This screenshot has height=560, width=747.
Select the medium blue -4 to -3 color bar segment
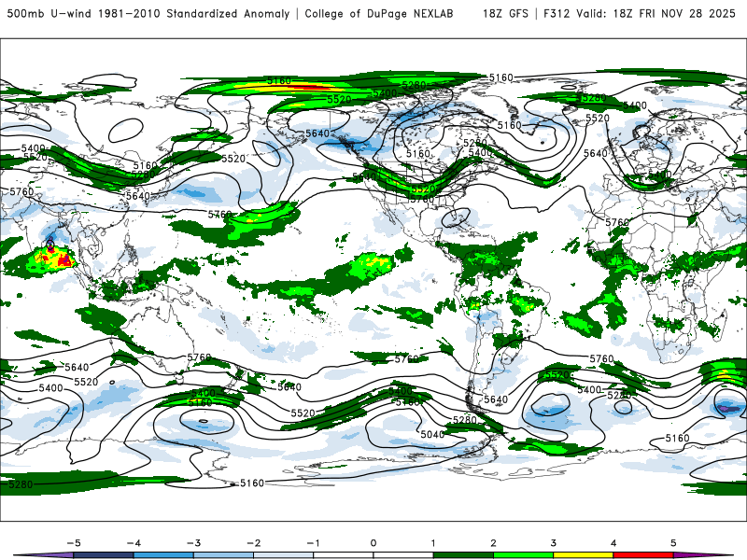163,555
